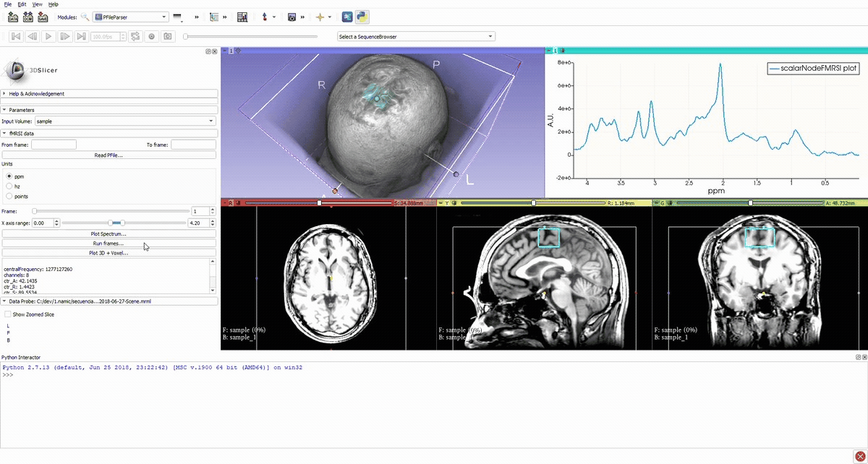The image size is (868, 464).
Task: Open the File menu
Action: point(7,4)
